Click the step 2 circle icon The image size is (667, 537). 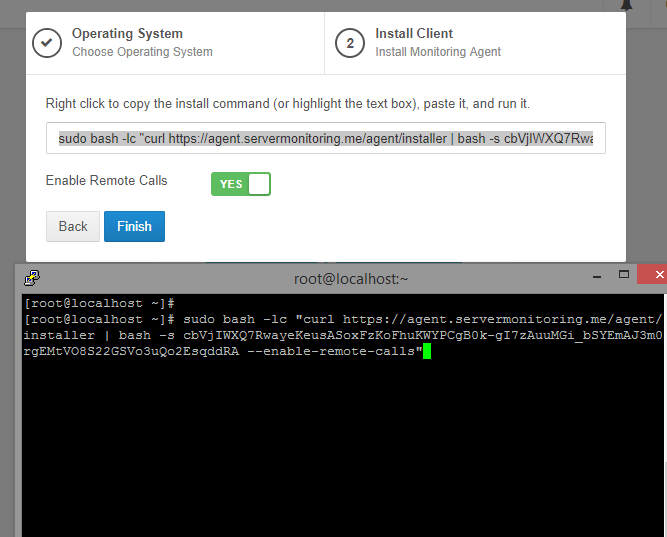[x=350, y=43]
